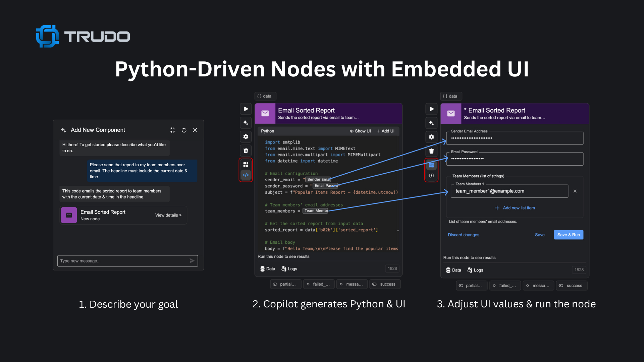The height and width of the screenshot is (362, 644).
Task: Click the Sender Email Address field
Action: tap(515, 138)
